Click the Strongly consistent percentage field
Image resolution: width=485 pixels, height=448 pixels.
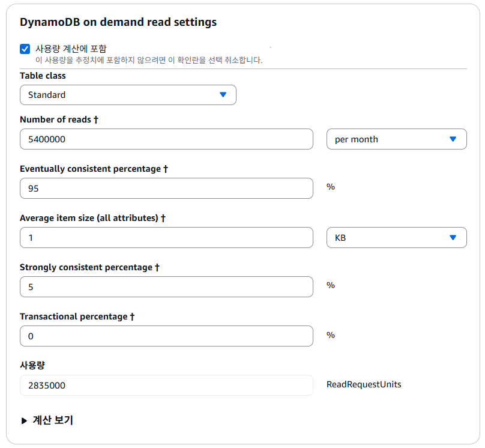tap(166, 287)
